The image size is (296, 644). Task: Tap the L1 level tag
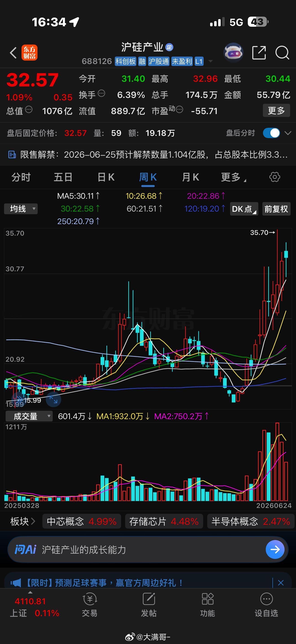(x=199, y=61)
